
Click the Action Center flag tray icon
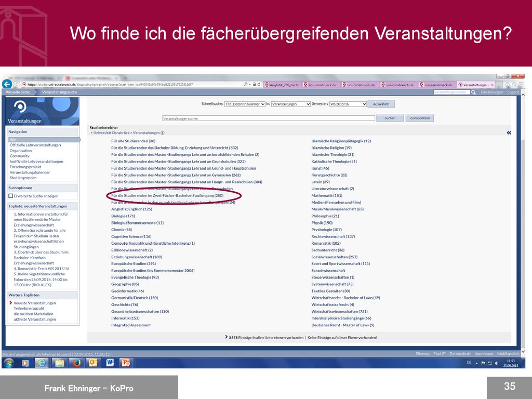[x=484, y=363]
